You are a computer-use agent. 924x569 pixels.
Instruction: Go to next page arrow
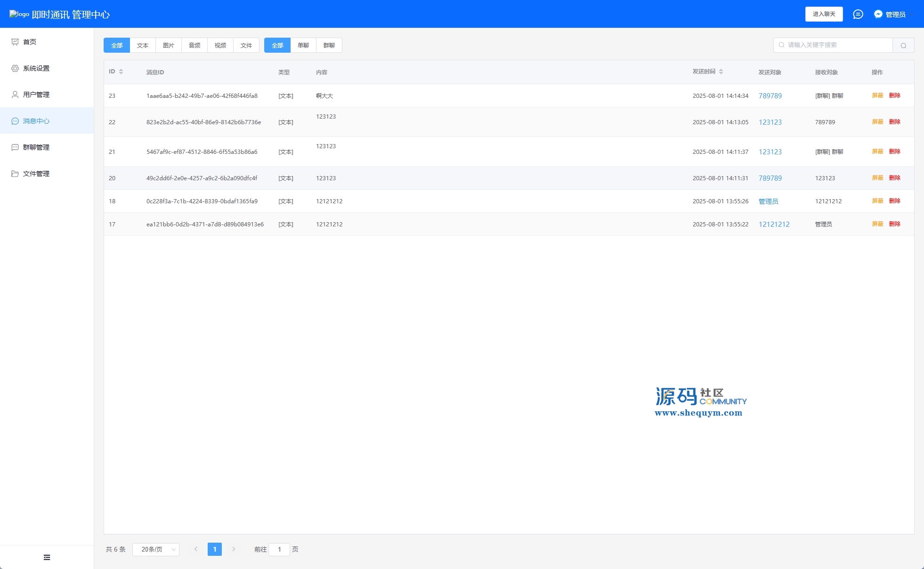coord(234,549)
